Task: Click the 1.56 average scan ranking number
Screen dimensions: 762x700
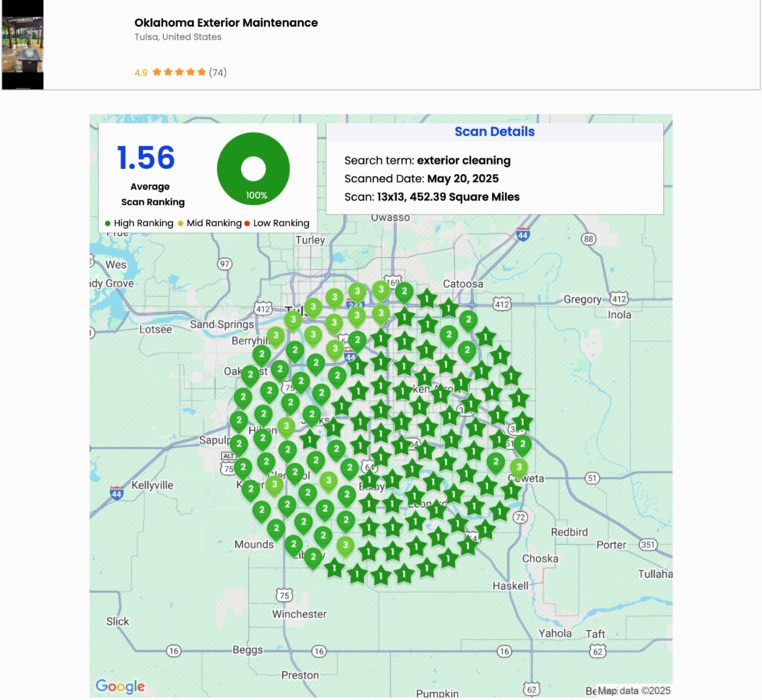Action: 146,158
